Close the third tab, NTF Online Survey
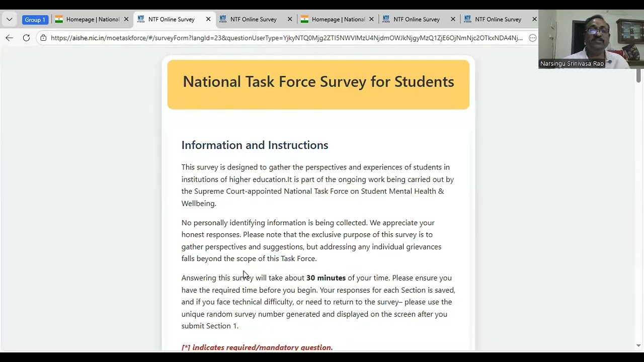 [x=290, y=20]
